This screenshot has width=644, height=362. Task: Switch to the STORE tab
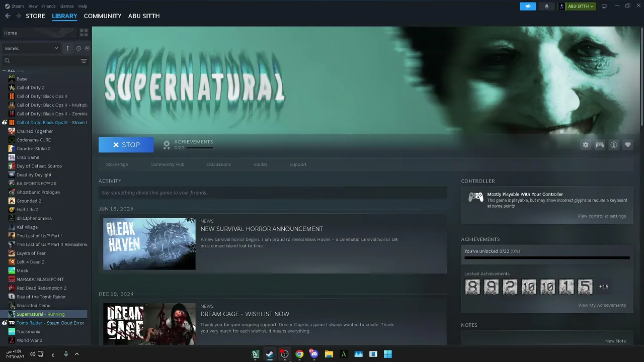click(x=35, y=16)
